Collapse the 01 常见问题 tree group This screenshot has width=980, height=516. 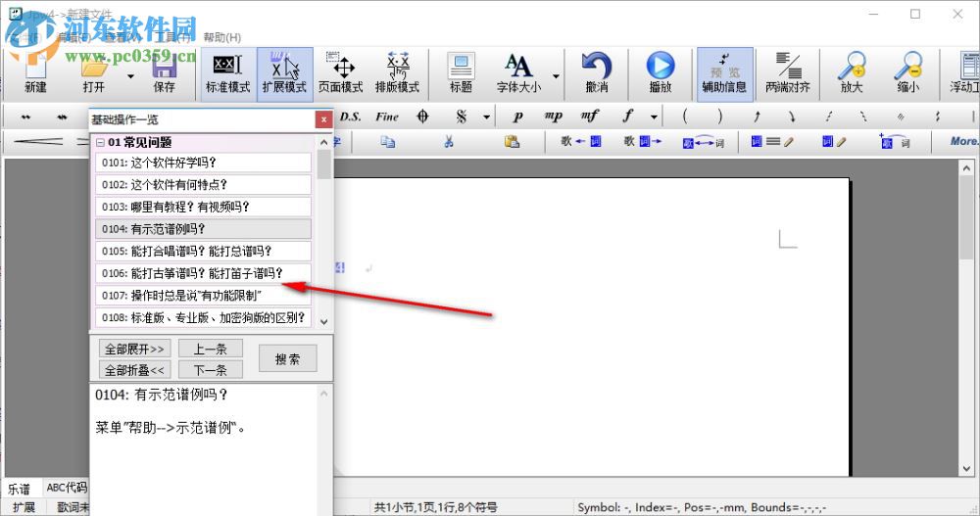(x=100, y=142)
